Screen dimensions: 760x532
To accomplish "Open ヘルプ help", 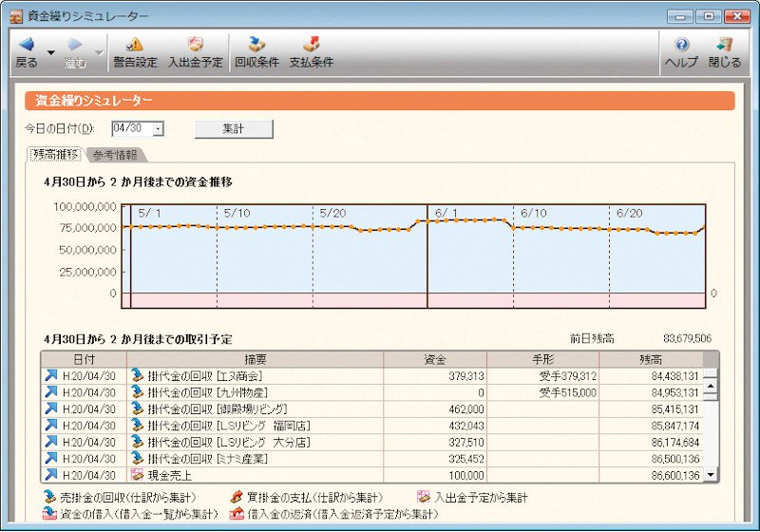I will [x=681, y=52].
